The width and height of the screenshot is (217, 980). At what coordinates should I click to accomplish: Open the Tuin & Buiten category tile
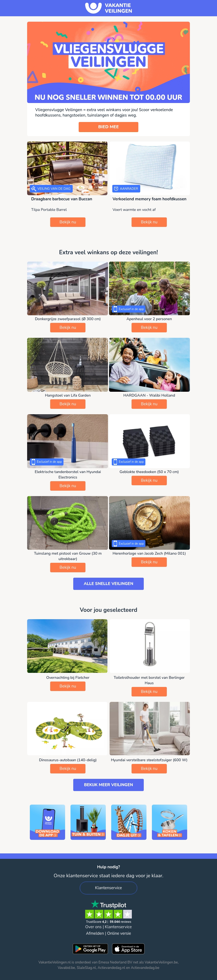pos(88,822)
